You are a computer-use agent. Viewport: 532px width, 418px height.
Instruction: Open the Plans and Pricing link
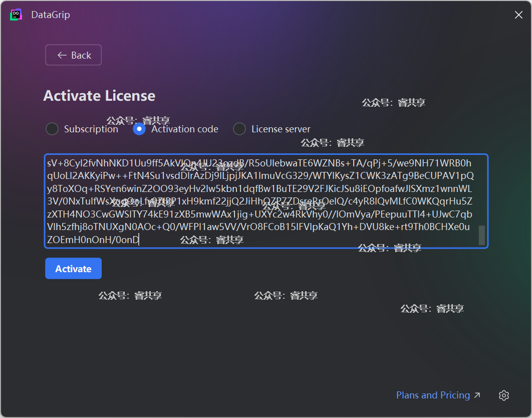[438, 395]
